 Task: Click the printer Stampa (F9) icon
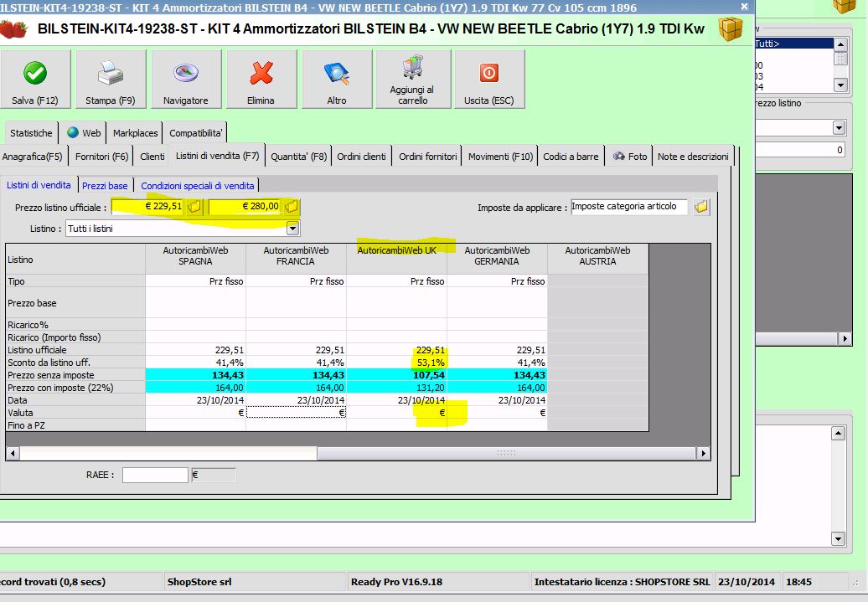(x=111, y=74)
